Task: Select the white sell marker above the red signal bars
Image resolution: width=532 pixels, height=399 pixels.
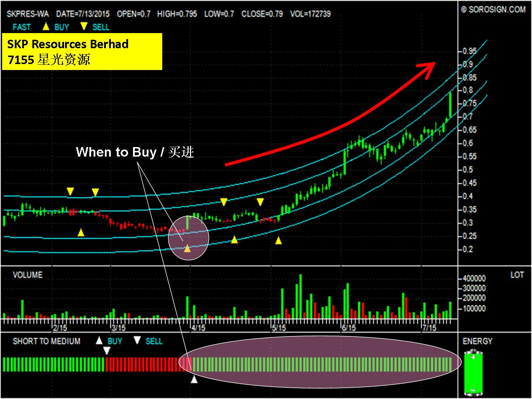Action: (x=106, y=350)
